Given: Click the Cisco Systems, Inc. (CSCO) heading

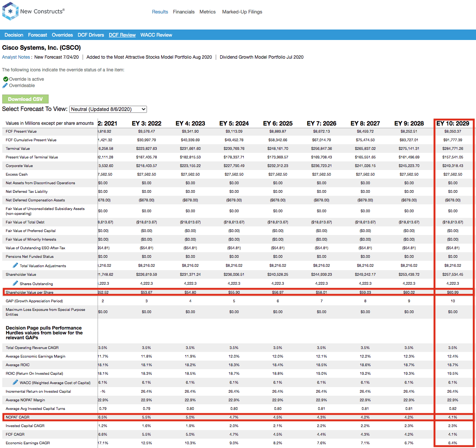Looking at the screenshot, I should (42, 47).
